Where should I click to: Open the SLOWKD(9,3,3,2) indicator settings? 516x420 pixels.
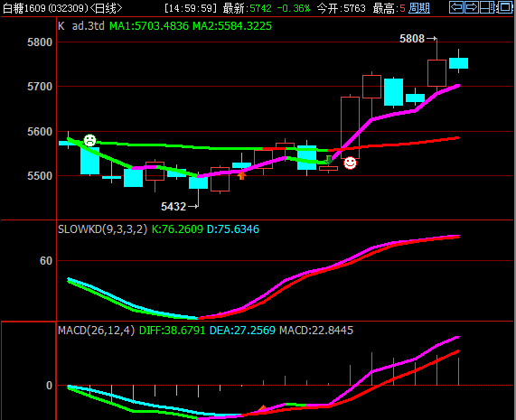coord(103,229)
